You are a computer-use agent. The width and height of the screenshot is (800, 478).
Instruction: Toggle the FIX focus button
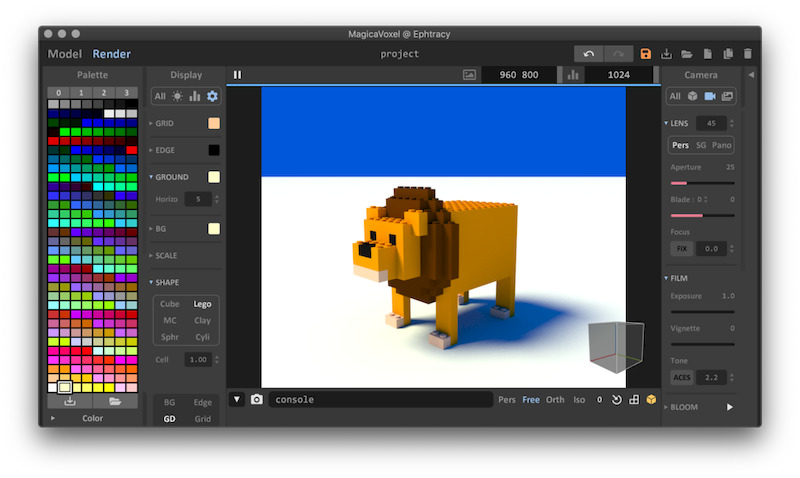click(x=681, y=248)
